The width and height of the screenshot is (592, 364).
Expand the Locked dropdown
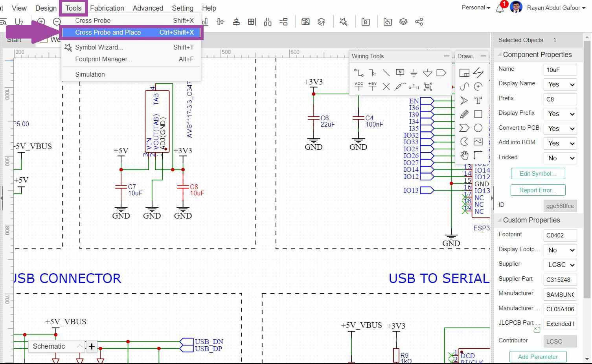tap(560, 158)
